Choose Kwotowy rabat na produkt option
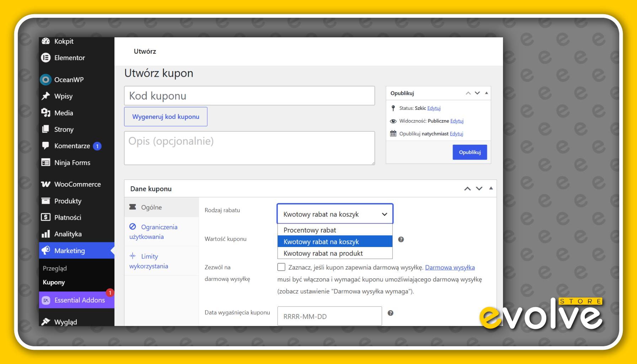Viewport: 637px width, 364px height. point(335,253)
